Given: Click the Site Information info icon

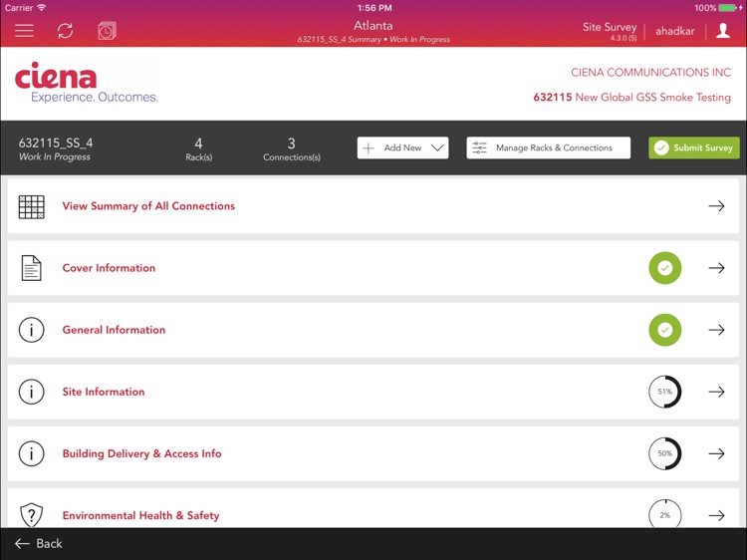Looking at the screenshot, I should coord(32,392).
